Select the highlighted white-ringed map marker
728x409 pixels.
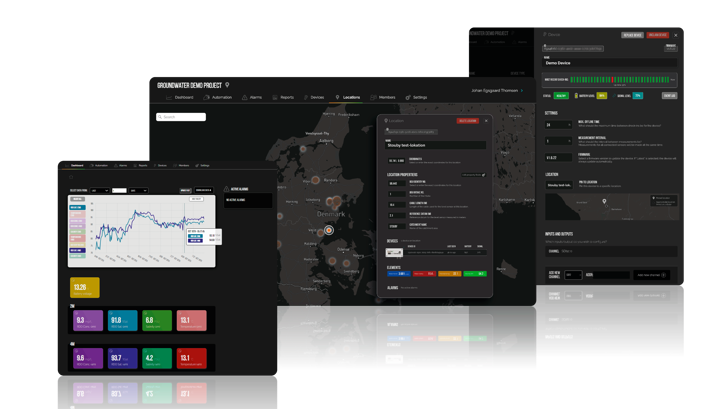[x=328, y=230]
